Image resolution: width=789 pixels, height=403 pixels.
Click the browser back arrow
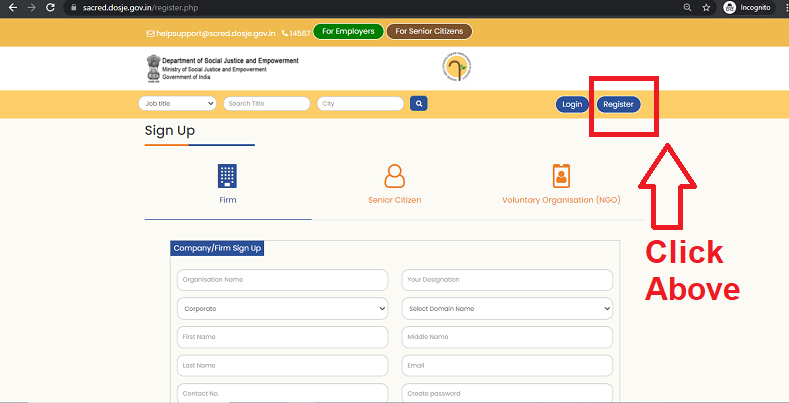[x=13, y=8]
